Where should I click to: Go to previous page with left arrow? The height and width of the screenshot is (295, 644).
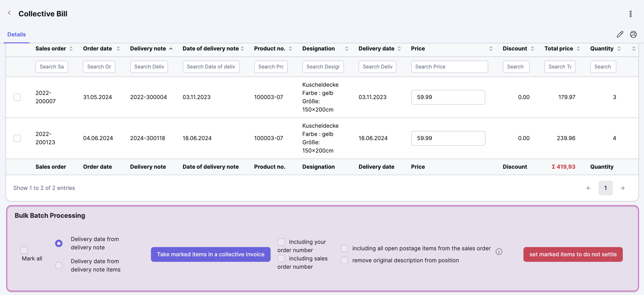(588, 188)
